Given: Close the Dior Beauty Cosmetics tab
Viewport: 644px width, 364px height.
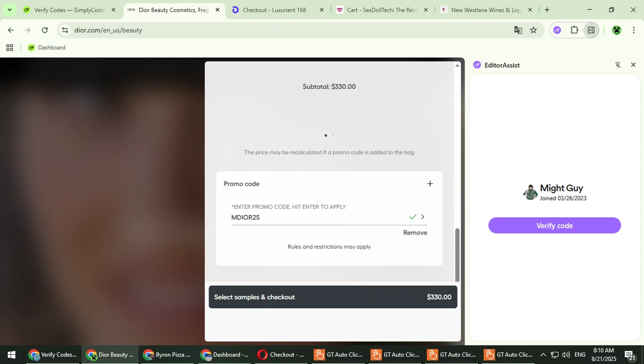Looking at the screenshot, I should tap(218, 10).
